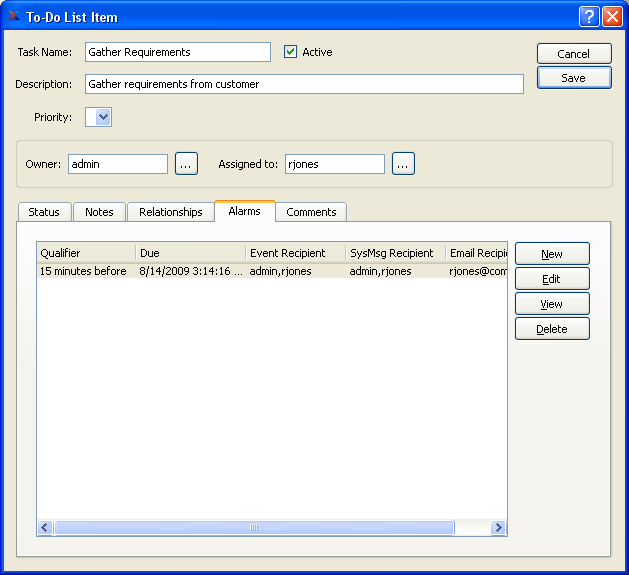View the Comments tab
Screen dimensions: 629x575
(311, 212)
